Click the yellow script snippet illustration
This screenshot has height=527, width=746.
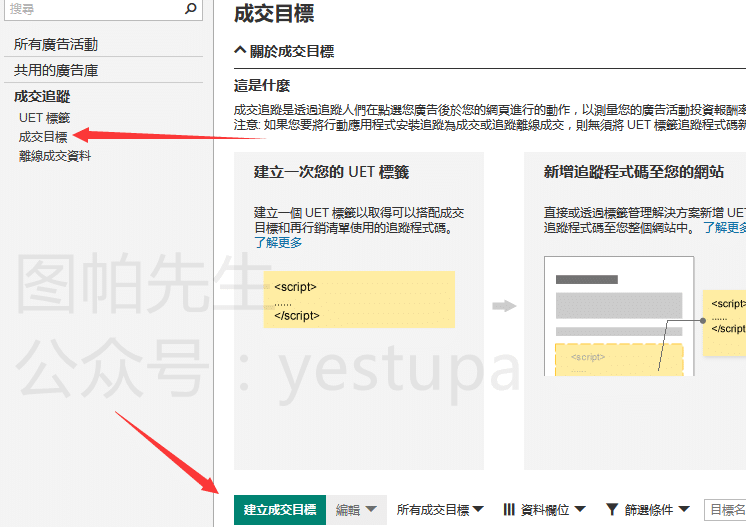(x=359, y=300)
